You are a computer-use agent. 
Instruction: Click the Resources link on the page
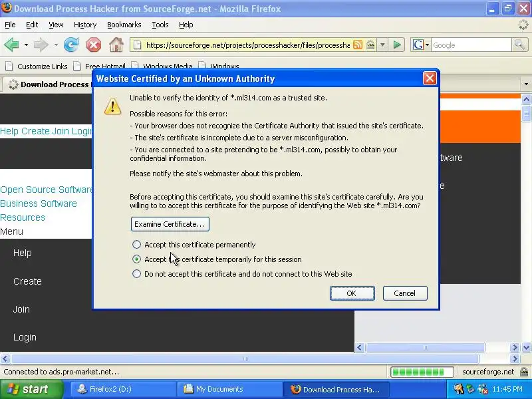[23, 217]
